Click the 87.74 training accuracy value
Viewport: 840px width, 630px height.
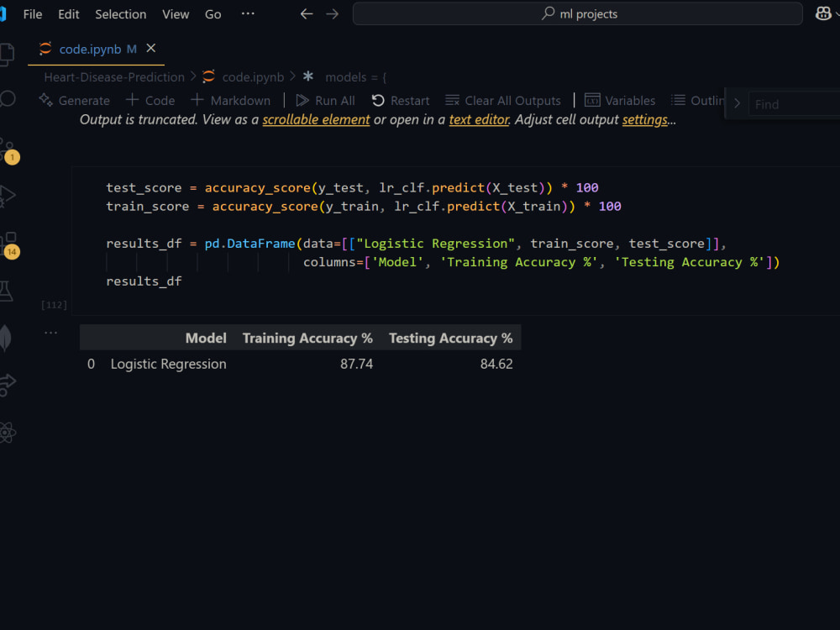point(356,365)
